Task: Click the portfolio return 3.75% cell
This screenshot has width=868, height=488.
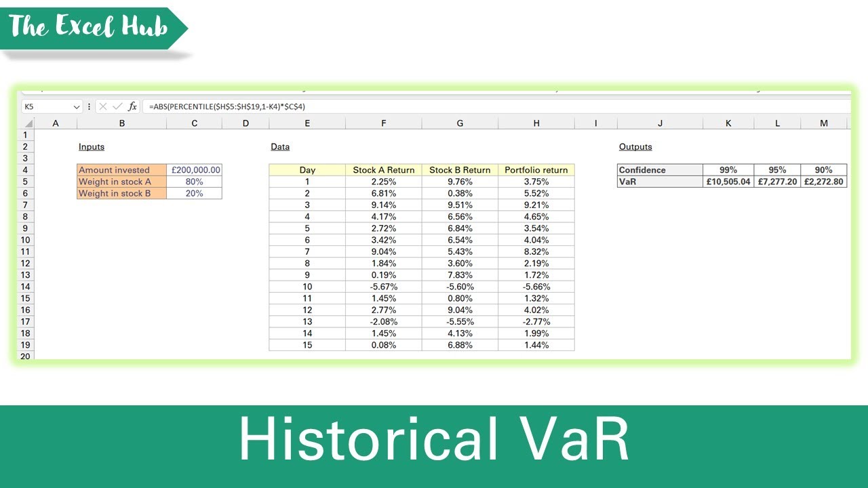Action: 536,182
